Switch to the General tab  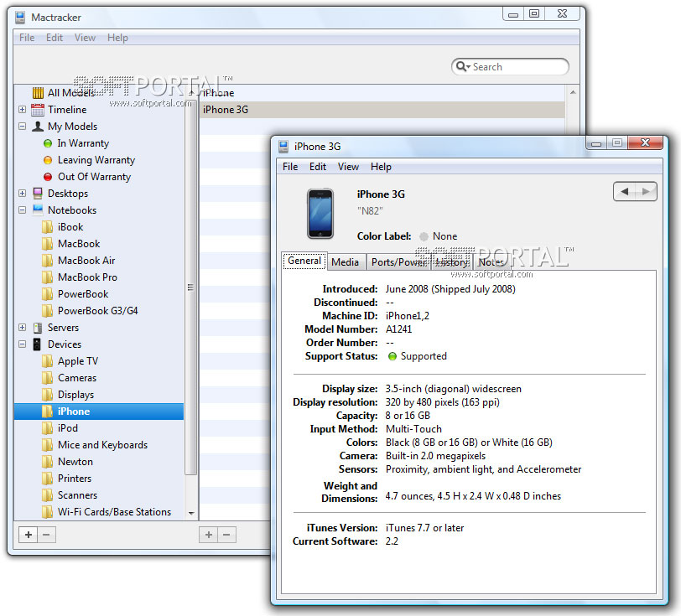pyautogui.click(x=304, y=261)
